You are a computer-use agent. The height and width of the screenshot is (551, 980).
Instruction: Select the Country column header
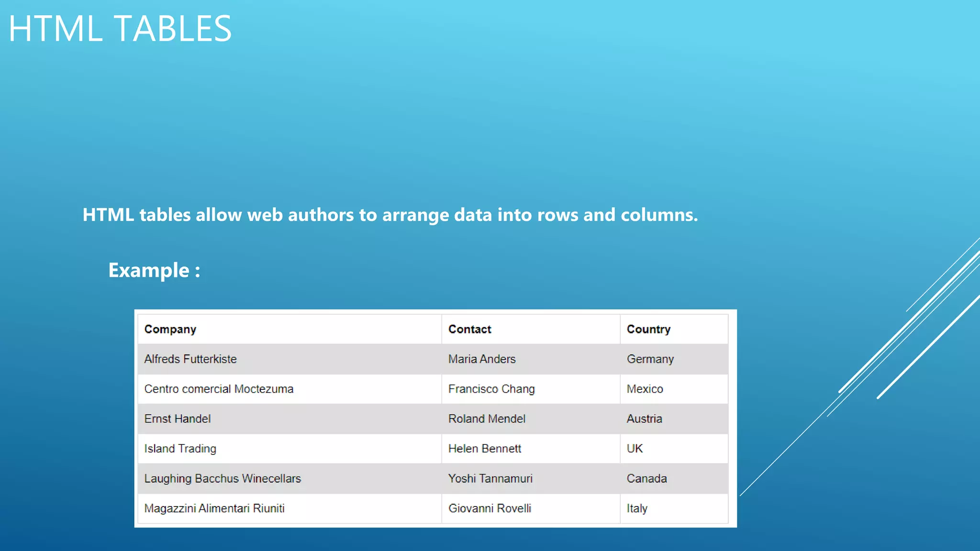pyautogui.click(x=648, y=329)
